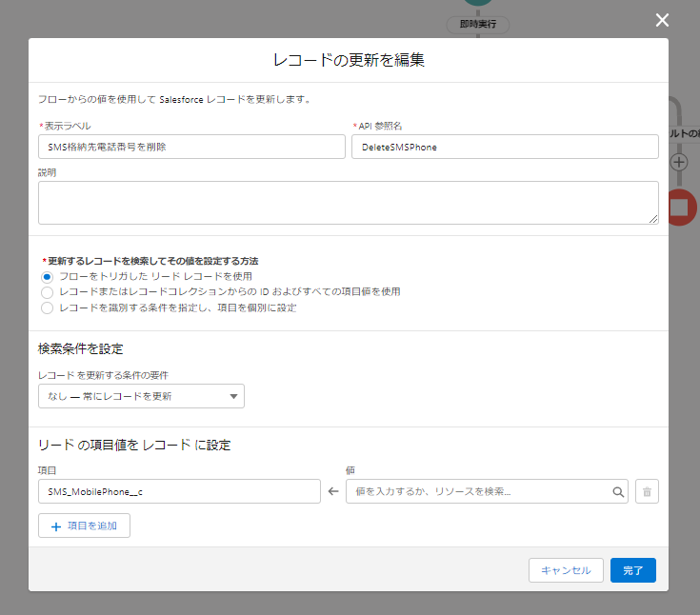This screenshot has height=615, width=700.
Task: Click the plus add-element icon on canvas
Action: [x=679, y=162]
